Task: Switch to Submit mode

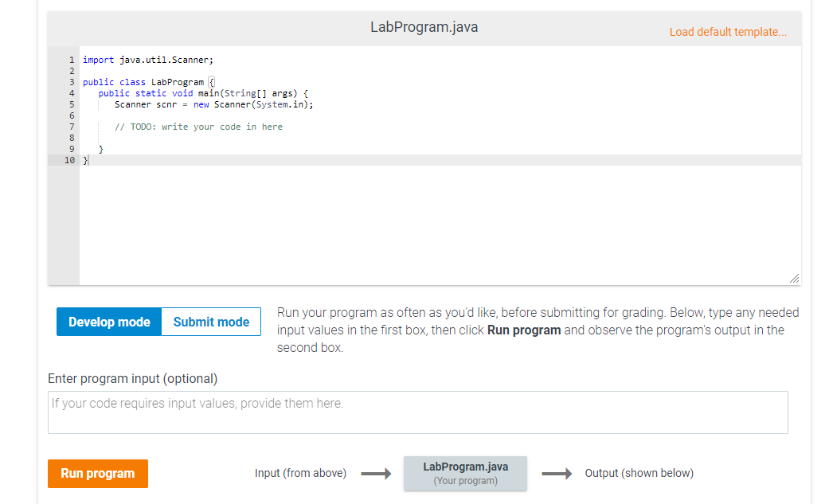Action: [x=210, y=322]
